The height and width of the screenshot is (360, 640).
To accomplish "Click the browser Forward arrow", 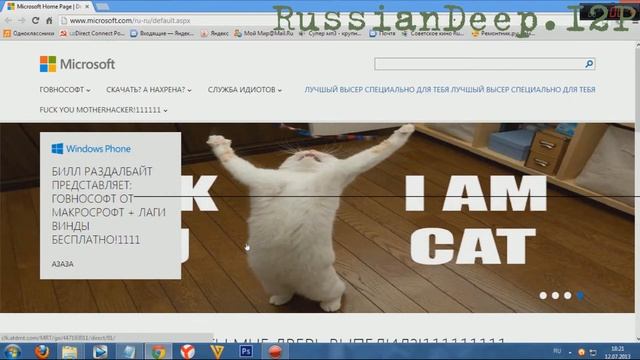I will [x=22, y=20].
